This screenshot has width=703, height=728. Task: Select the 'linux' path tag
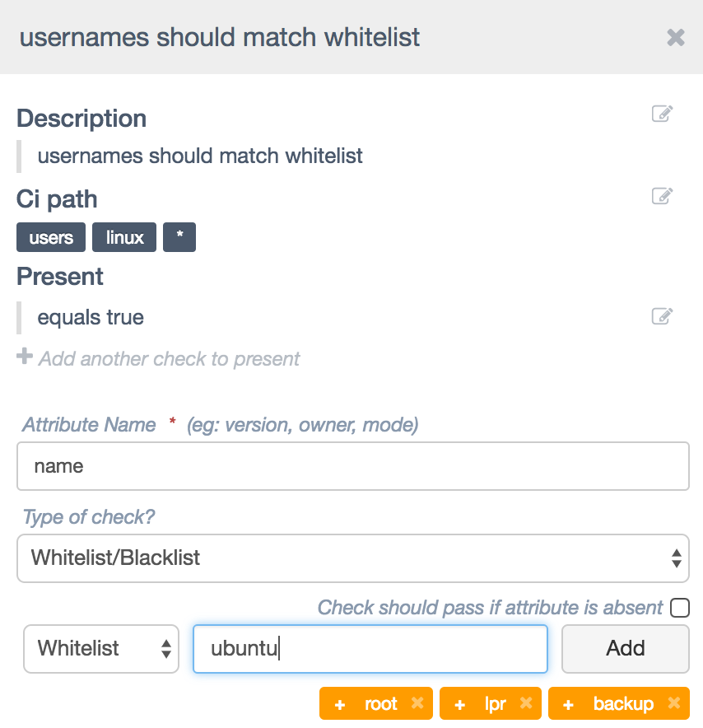click(x=124, y=237)
